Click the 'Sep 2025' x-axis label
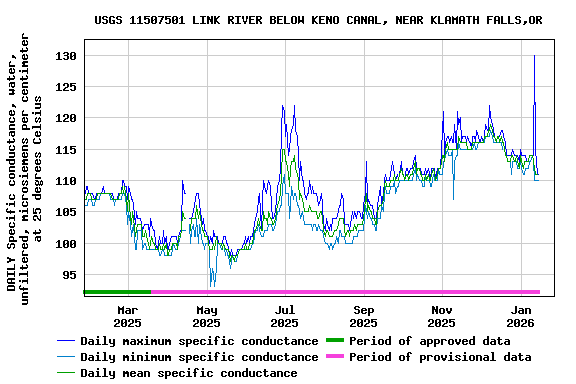576x384 pixels. pyautogui.click(x=364, y=316)
